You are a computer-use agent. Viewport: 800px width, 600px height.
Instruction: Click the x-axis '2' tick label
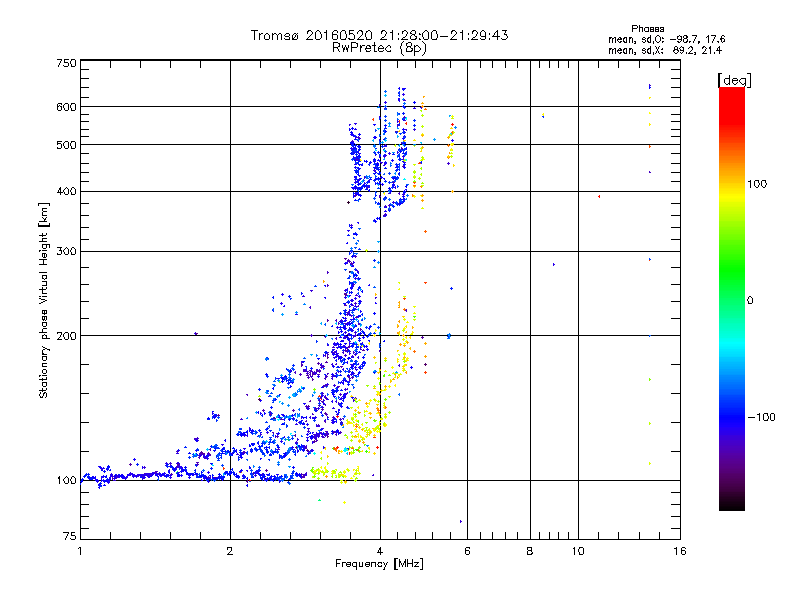tap(230, 551)
